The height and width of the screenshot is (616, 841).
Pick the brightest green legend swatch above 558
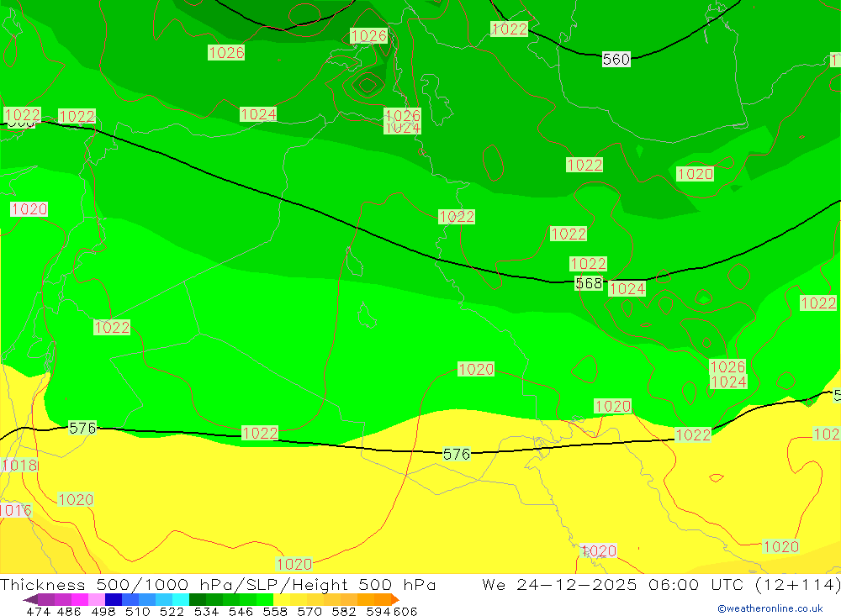(265, 599)
